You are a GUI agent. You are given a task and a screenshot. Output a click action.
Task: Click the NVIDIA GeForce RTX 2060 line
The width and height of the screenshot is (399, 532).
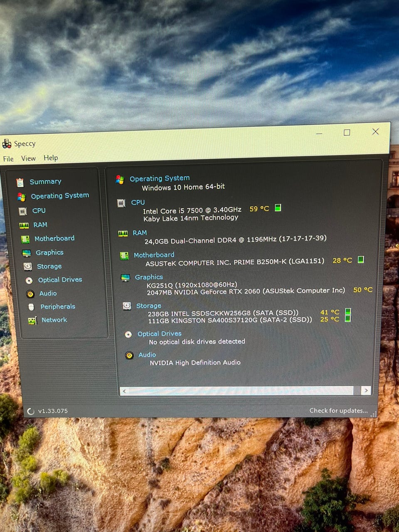click(x=246, y=291)
